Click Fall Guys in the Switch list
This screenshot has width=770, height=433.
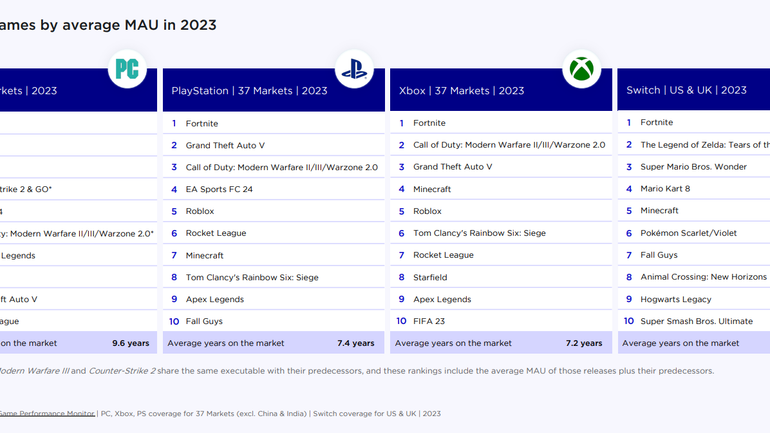(694, 255)
